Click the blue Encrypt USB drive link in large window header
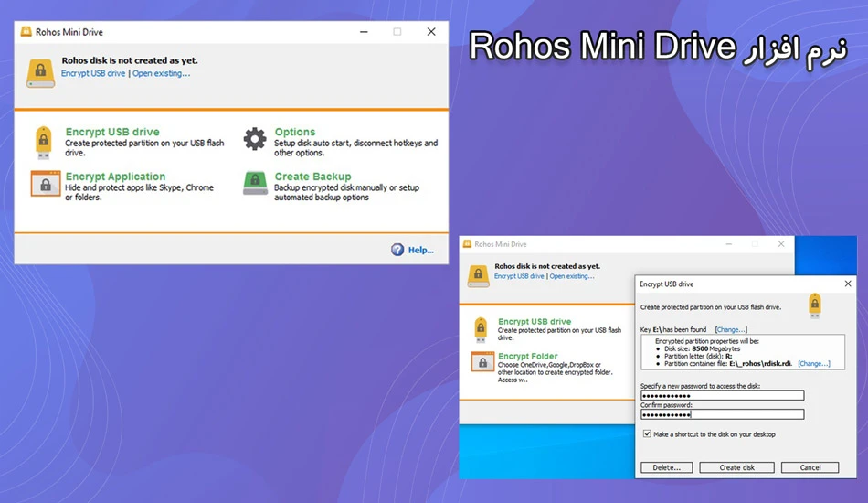This screenshot has height=503, width=868. 93,73
